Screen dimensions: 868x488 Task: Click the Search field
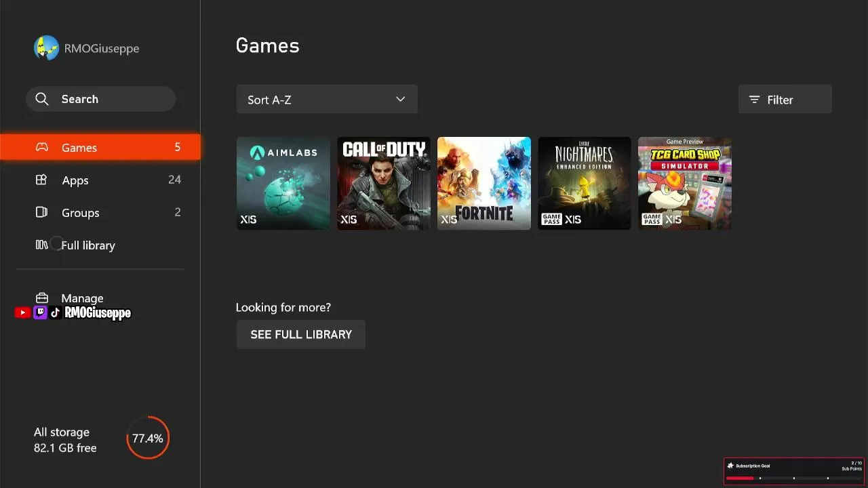pos(101,99)
